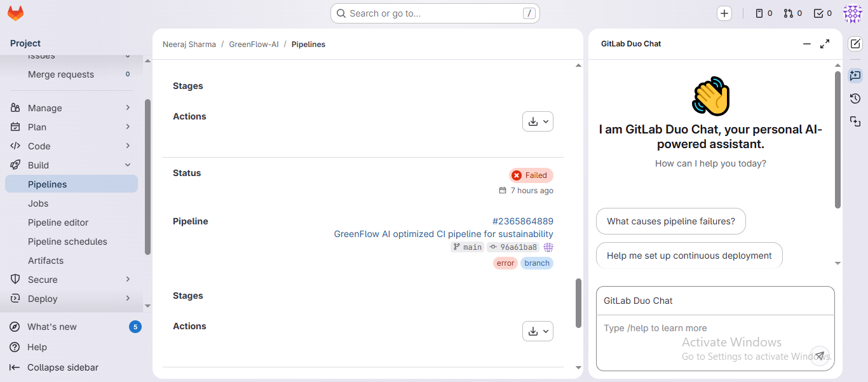Click the branch label badge

tap(537, 263)
